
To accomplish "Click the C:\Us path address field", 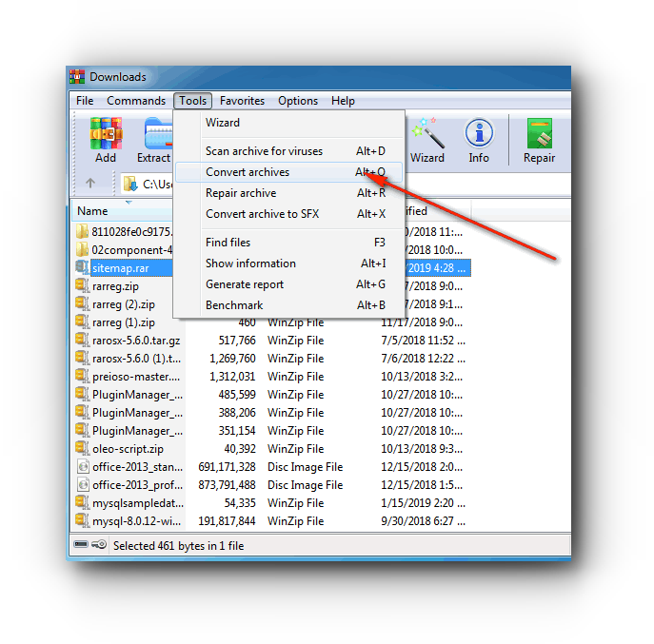I will pos(158,184).
